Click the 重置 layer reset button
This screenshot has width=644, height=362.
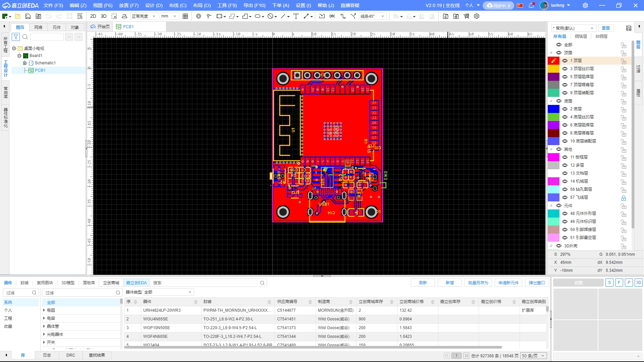click(606, 28)
